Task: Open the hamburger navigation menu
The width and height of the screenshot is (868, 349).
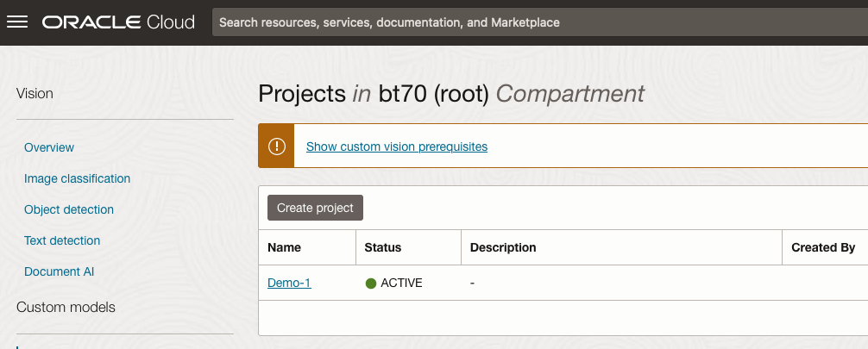Action: (x=17, y=22)
